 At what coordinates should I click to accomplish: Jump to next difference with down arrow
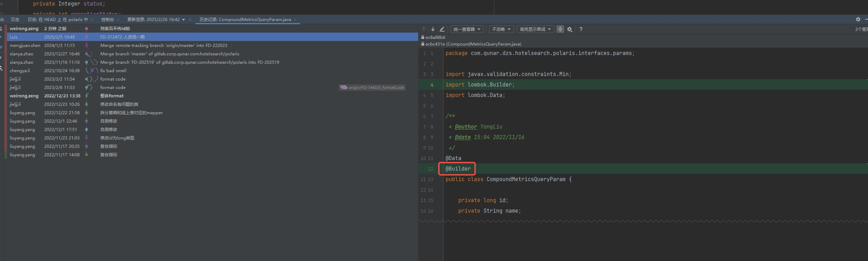click(x=433, y=29)
